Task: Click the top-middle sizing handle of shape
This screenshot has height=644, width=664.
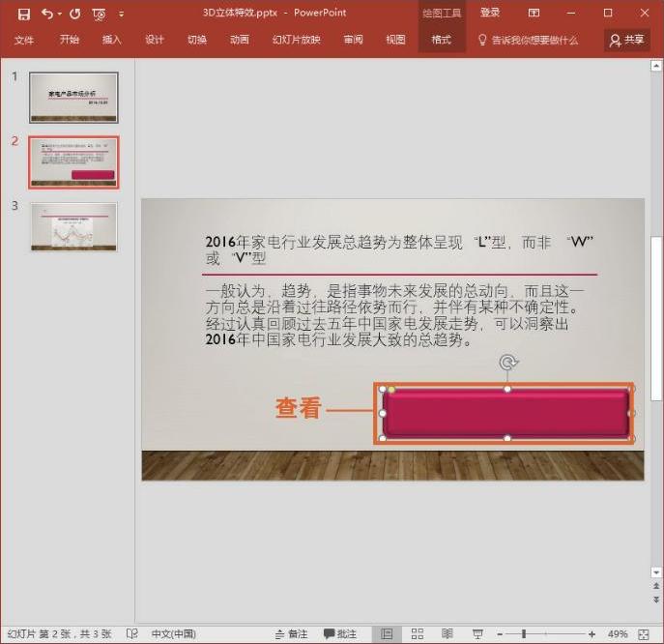Action: (507, 389)
